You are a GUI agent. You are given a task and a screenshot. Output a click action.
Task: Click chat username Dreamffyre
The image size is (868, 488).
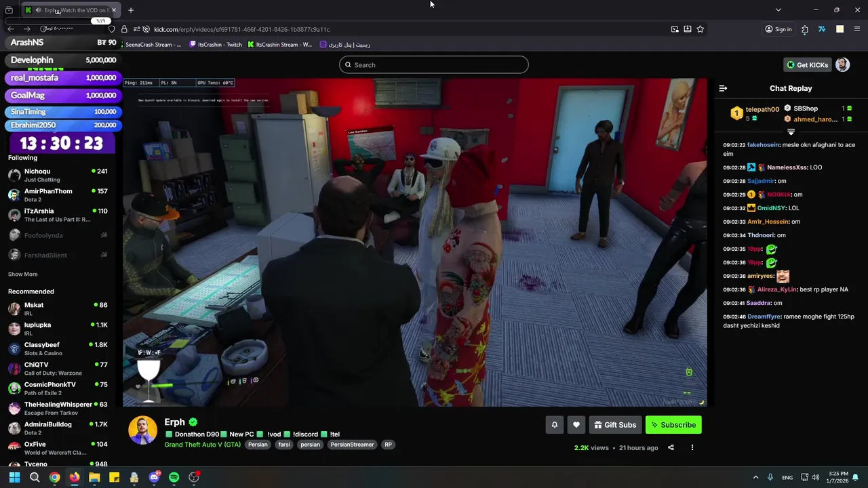[764, 317]
